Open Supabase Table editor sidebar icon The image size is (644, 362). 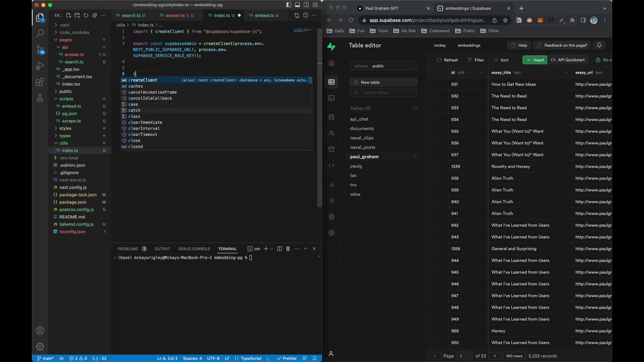click(x=331, y=82)
